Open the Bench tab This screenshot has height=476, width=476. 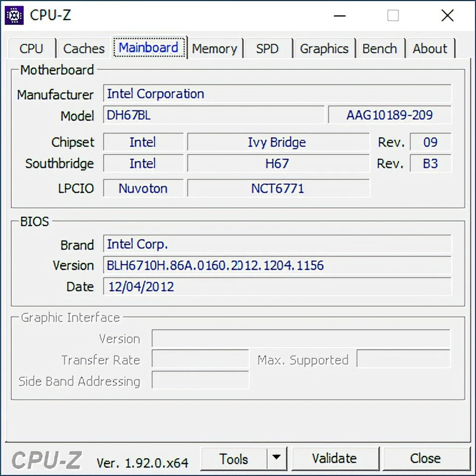[x=380, y=48]
